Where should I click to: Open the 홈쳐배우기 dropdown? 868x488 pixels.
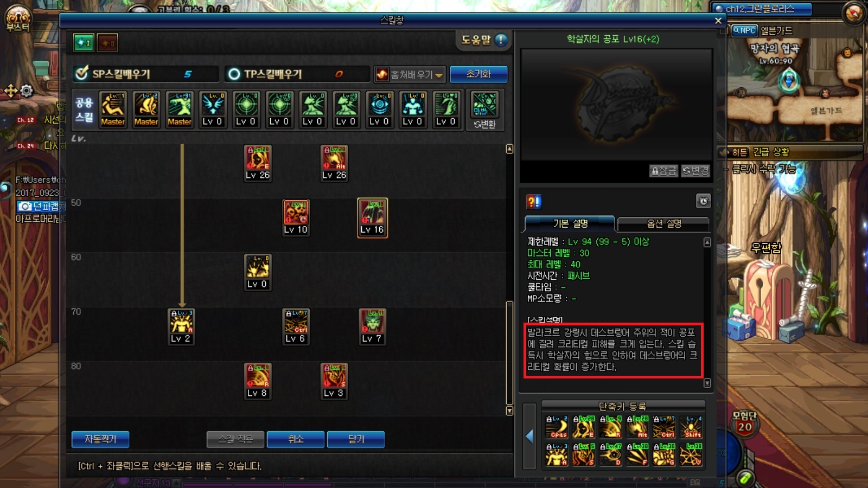(x=410, y=74)
